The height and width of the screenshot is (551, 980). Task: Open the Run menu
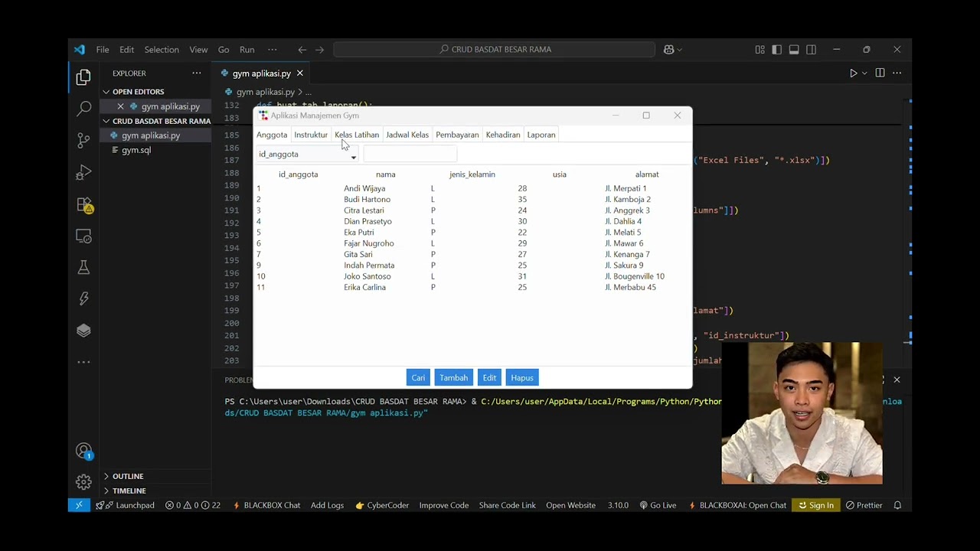pyautogui.click(x=247, y=50)
